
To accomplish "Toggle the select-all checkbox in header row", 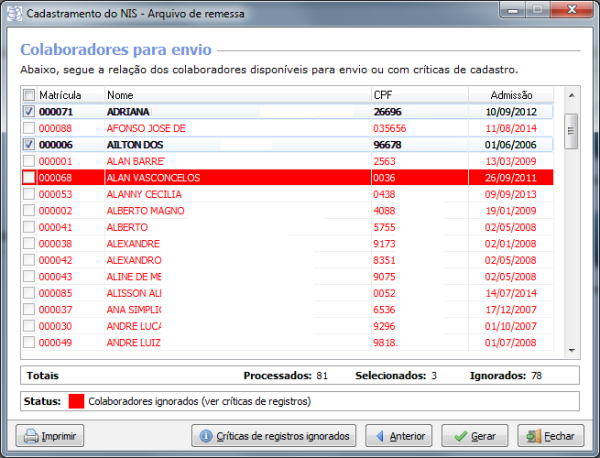I will [x=28, y=95].
